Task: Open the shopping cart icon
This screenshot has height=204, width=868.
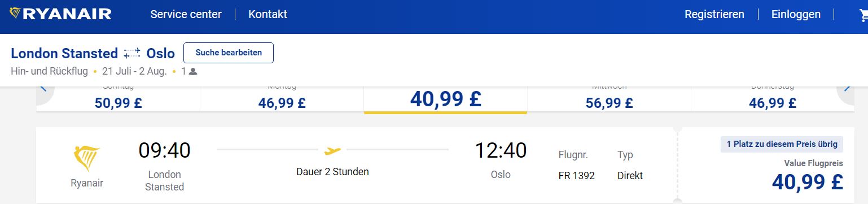Action: click(863, 15)
